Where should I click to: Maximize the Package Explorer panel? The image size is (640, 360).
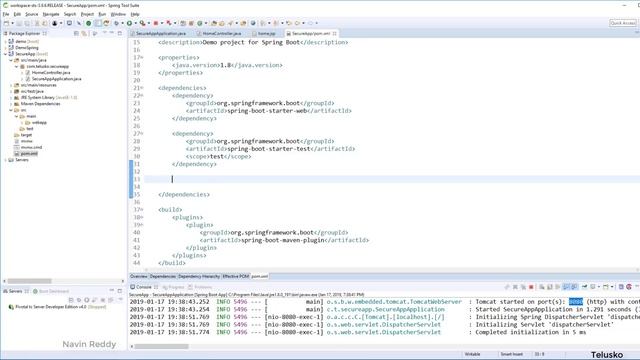[120, 33]
